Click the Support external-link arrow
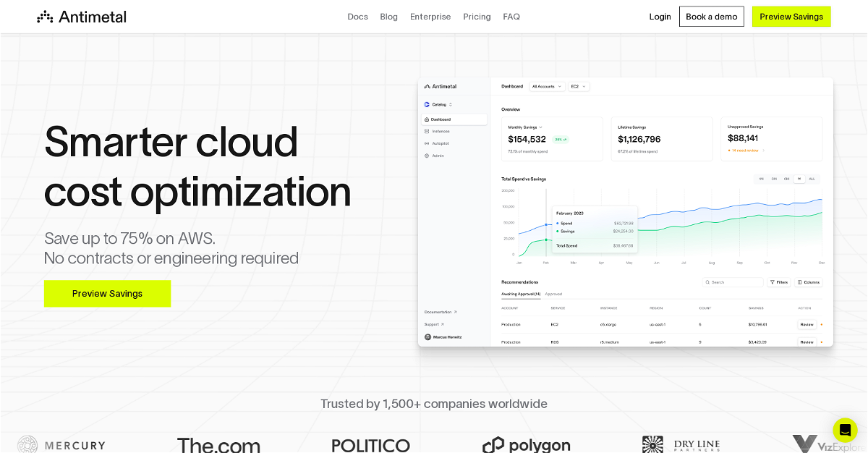Screen dimensions: 868x453 click(x=443, y=324)
